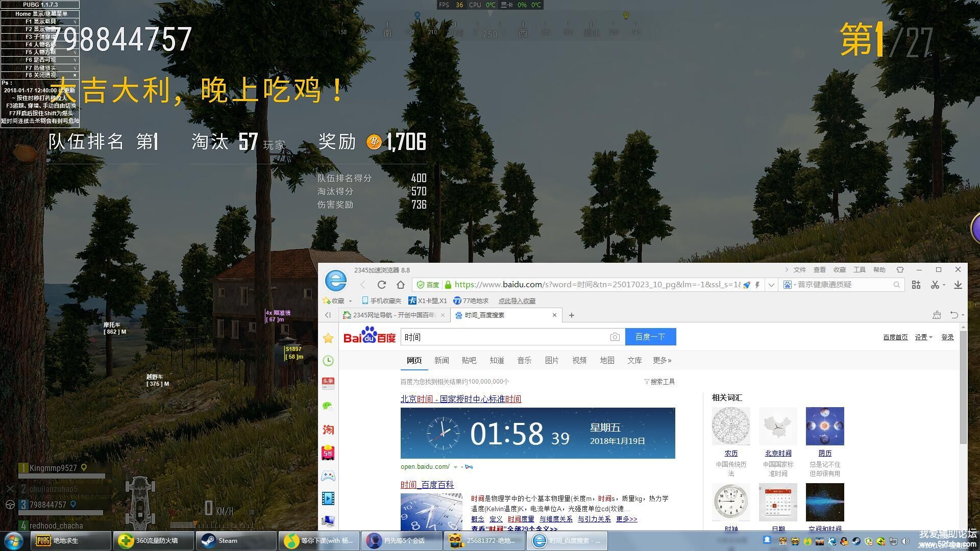Image resolution: width=980 pixels, height=551 pixels.
Task: Toggle F6 是否可视 option
Action: (x=40, y=60)
